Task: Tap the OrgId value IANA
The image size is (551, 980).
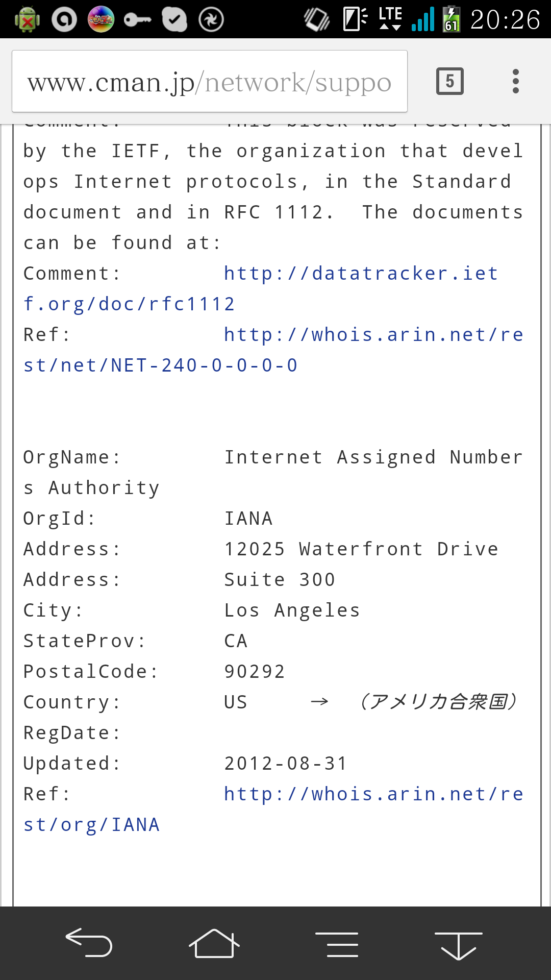Action: 248,519
